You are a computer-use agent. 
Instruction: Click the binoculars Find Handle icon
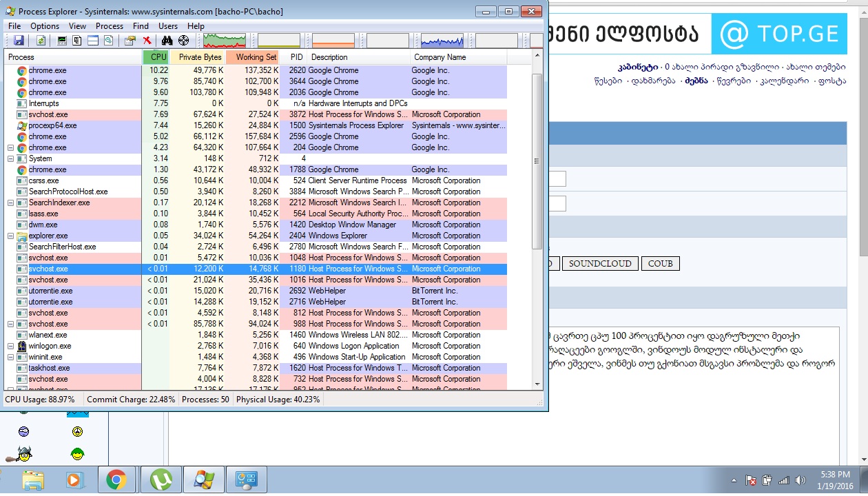167,41
